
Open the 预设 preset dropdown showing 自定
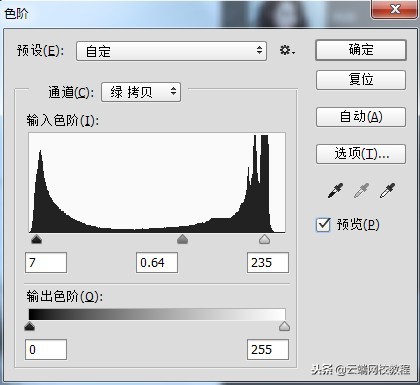coord(171,51)
